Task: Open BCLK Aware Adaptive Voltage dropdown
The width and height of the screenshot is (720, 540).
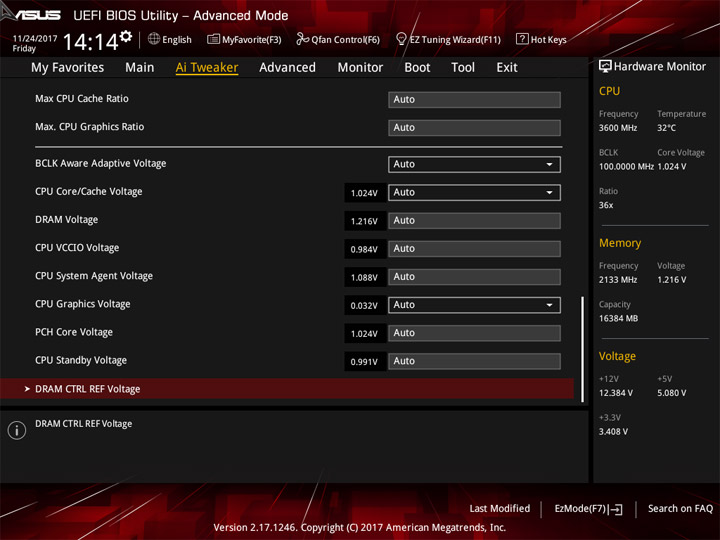Action: pyautogui.click(x=474, y=164)
